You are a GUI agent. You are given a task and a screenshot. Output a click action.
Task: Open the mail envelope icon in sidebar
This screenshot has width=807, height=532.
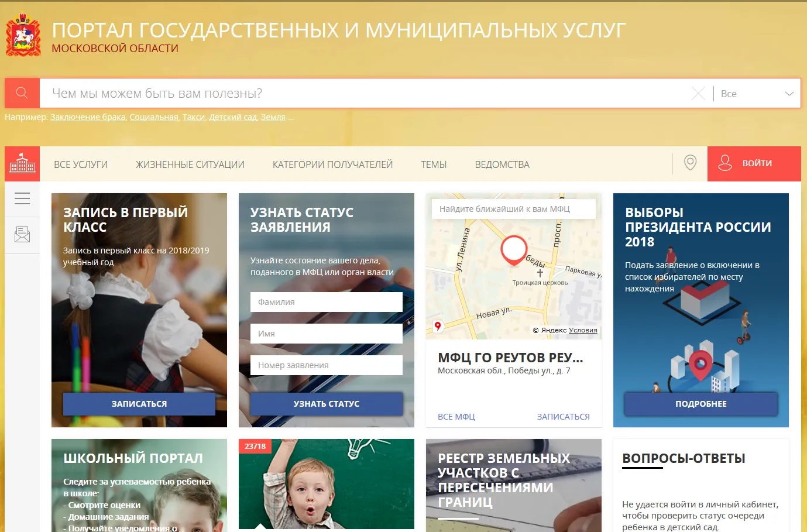(x=22, y=235)
